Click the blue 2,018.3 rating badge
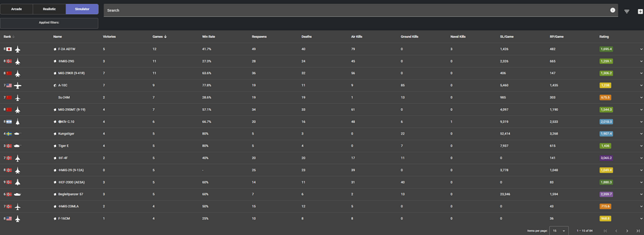The height and width of the screenshot is (235, 644). coord(606,122)
